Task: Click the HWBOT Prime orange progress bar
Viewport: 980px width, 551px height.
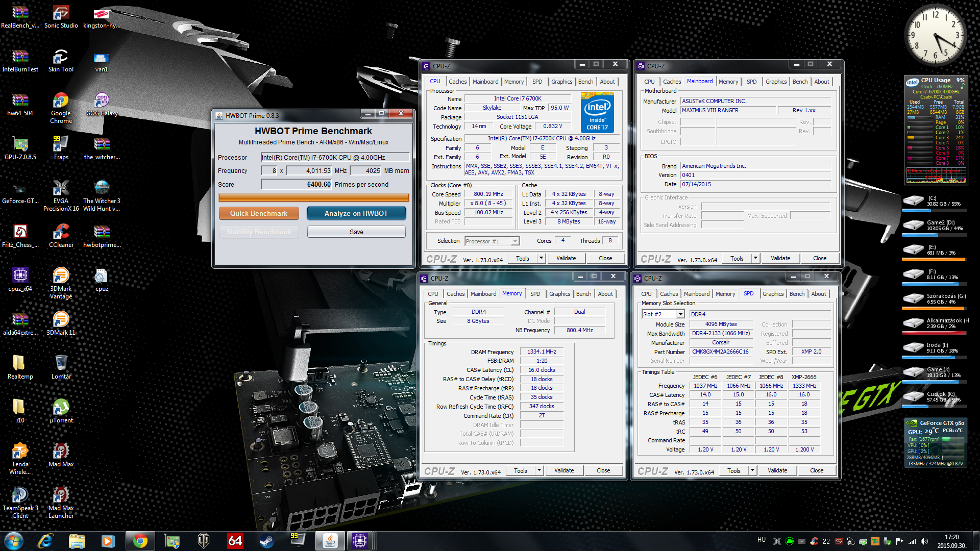Action: pos(313,197)
